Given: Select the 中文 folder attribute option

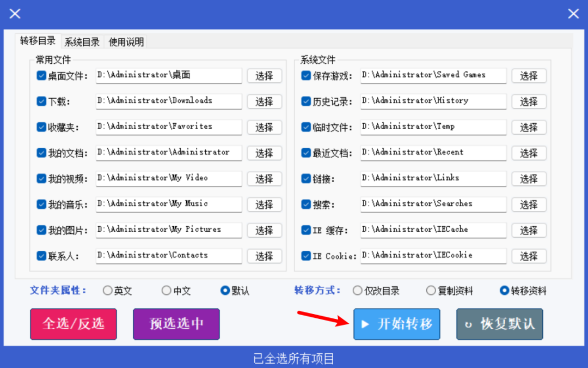Looking at the screenshot, I should pos(167,290).
